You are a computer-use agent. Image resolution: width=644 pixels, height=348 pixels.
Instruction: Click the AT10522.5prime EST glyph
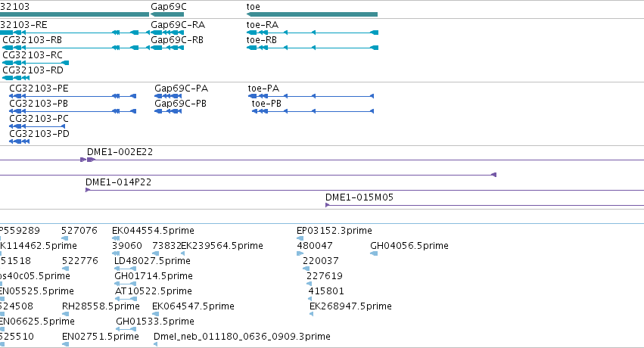[126, 299]
